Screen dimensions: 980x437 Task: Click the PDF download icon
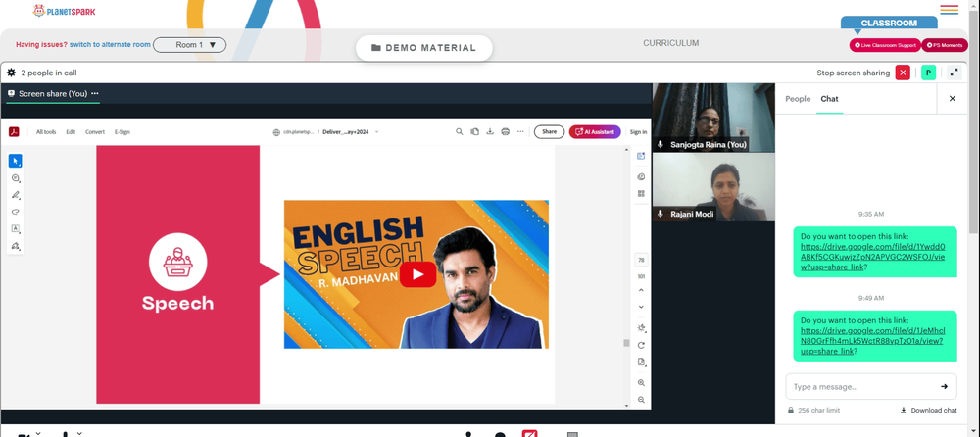tap(490, 132)
